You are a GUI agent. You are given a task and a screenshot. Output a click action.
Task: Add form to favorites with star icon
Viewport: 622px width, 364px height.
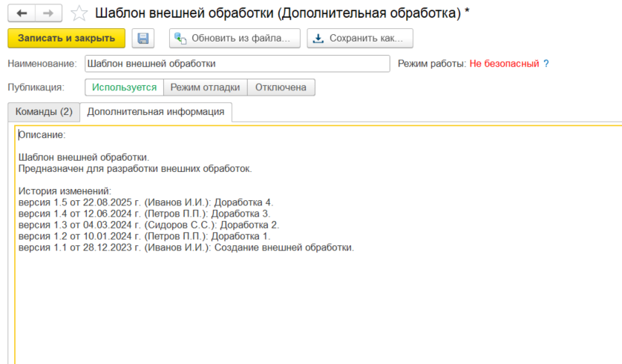[x=79, y=13]
